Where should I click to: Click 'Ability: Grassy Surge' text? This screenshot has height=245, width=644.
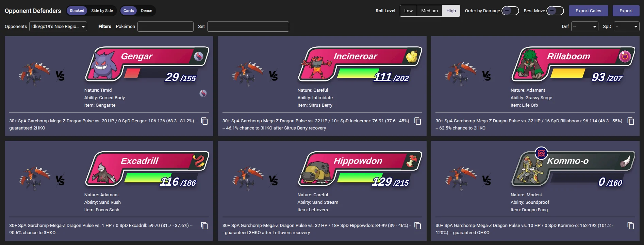pyautogui.click(x=531, y=97)
